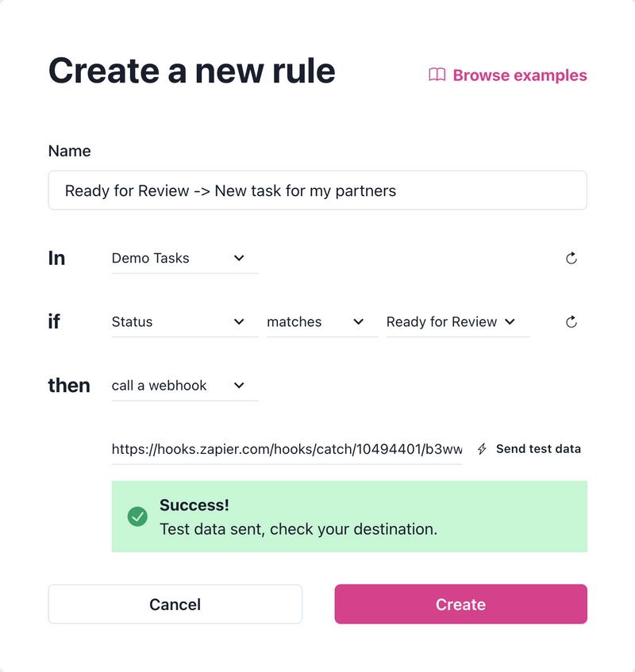Click the rule Name input field

coord(317,190)
